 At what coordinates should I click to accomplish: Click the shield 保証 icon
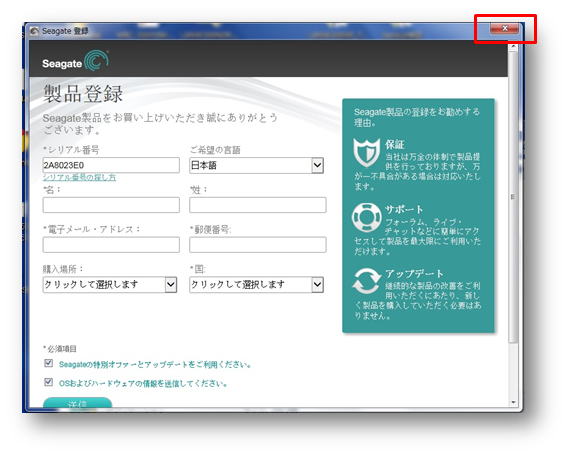pyautogui.click(x=367, y=152)
